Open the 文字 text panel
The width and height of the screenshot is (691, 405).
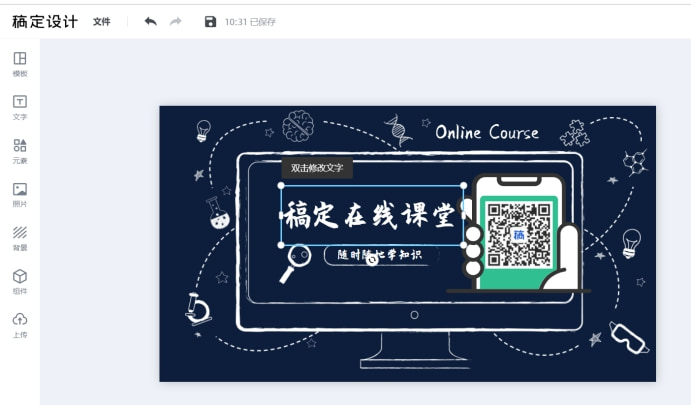coord(20,108)
